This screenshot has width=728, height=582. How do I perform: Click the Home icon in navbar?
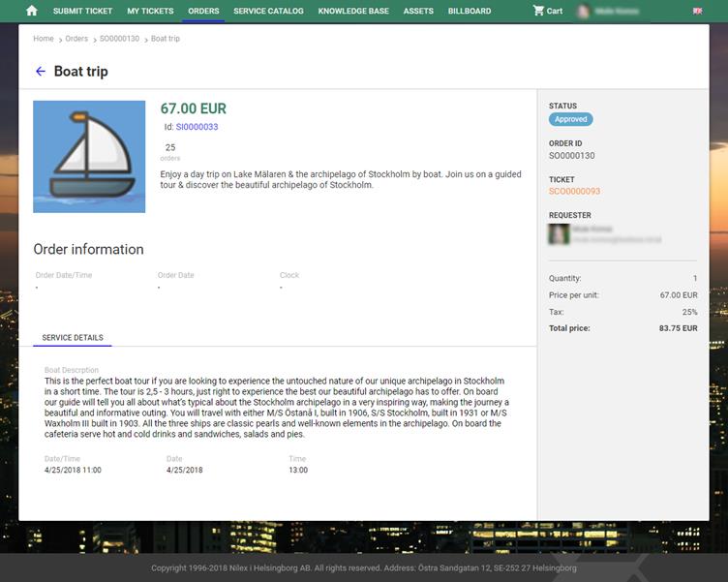coord(32,11)
